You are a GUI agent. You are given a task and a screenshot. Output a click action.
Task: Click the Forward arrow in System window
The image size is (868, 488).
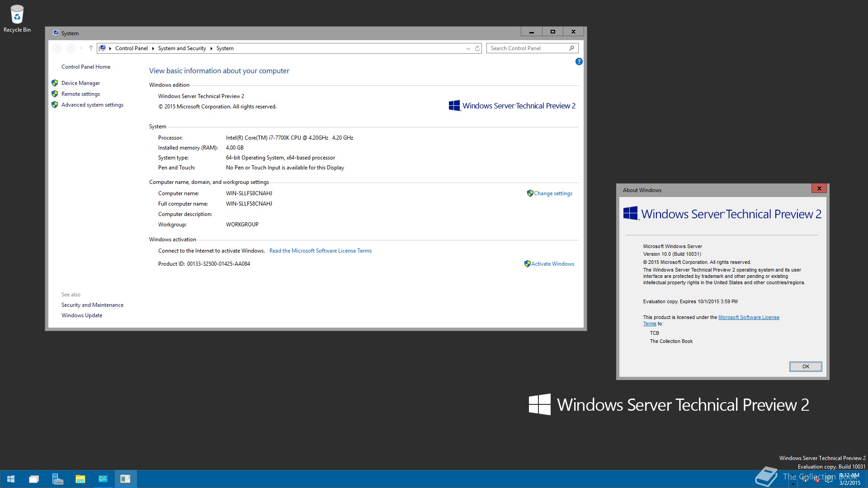[x=71, y=48]
